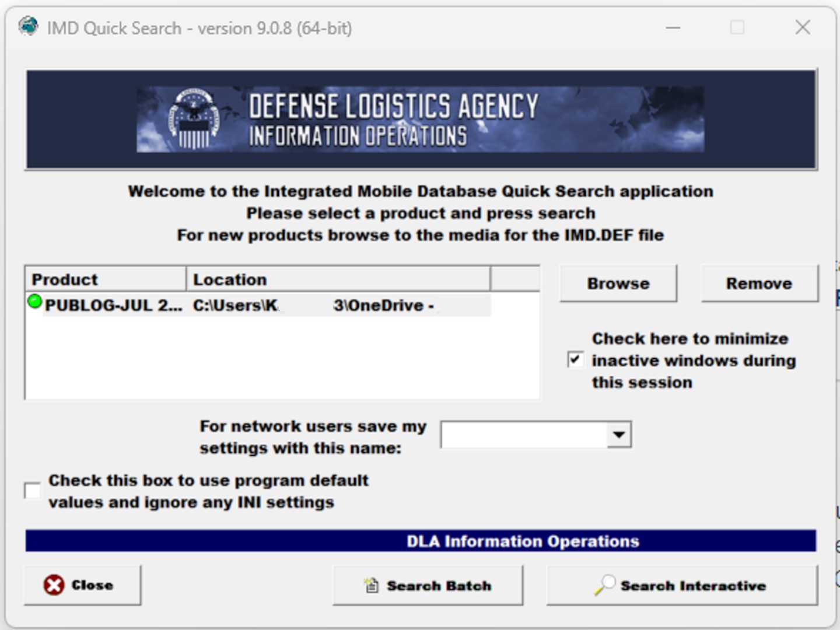Click the Browse button

pyautogui.click(x=618, y=283)
